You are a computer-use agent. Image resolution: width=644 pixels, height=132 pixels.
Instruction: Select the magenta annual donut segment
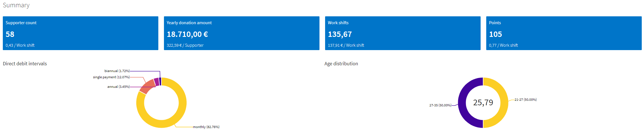[157, 82]
